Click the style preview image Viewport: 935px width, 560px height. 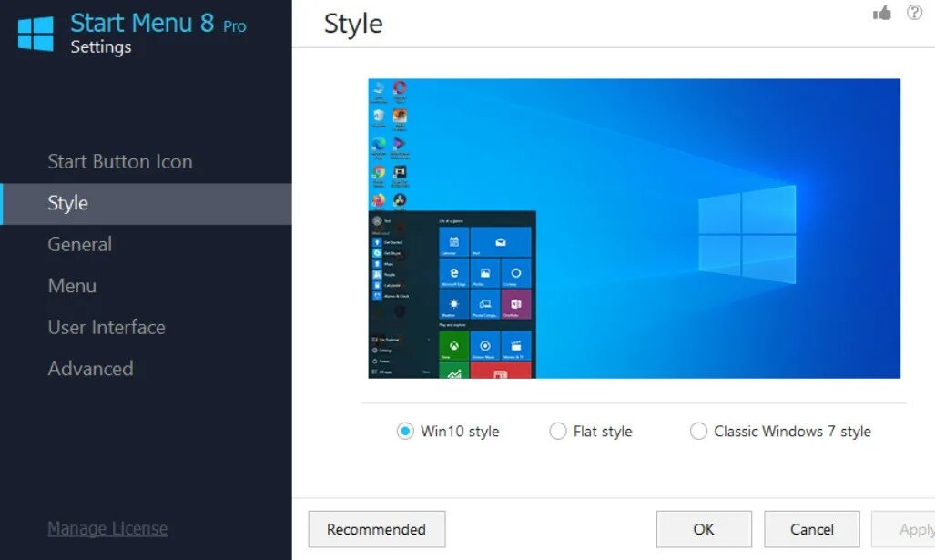click(634, 229)
